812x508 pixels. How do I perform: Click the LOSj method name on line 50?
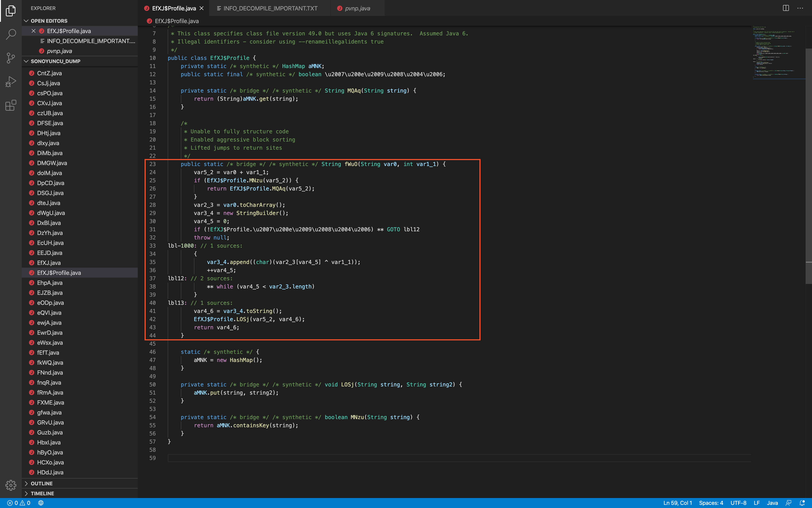tap(347, 384)
